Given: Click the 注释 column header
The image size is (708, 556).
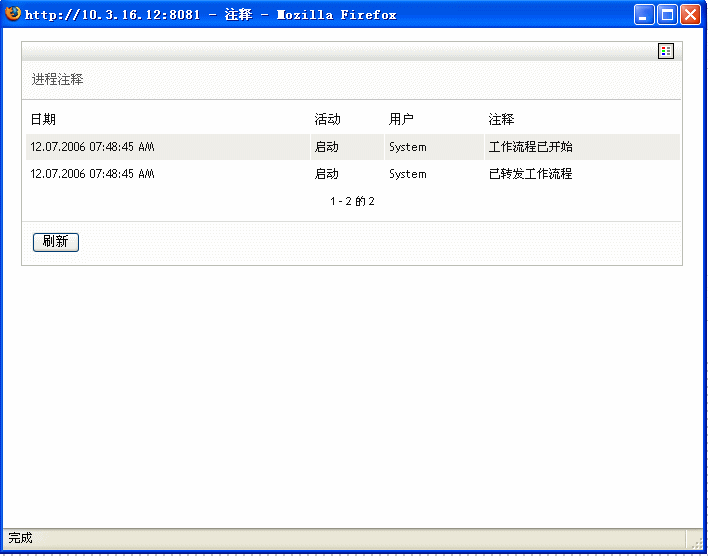Looking at the screenshot, I should click(x=501, y=119).
